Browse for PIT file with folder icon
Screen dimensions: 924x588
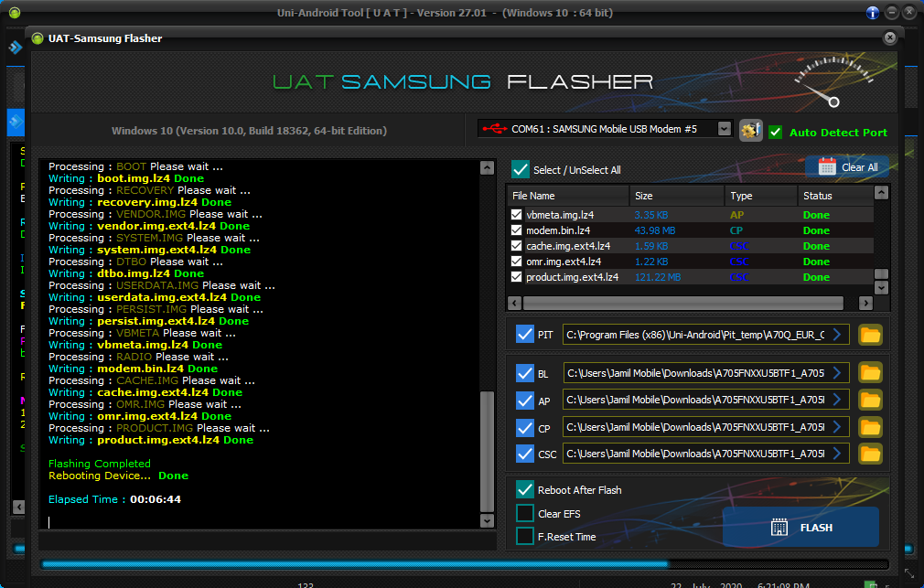click(870, 335)
